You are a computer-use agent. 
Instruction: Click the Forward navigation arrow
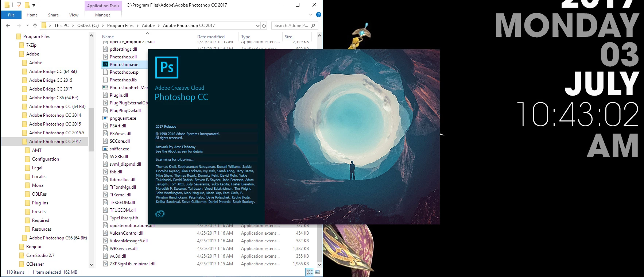19,26
